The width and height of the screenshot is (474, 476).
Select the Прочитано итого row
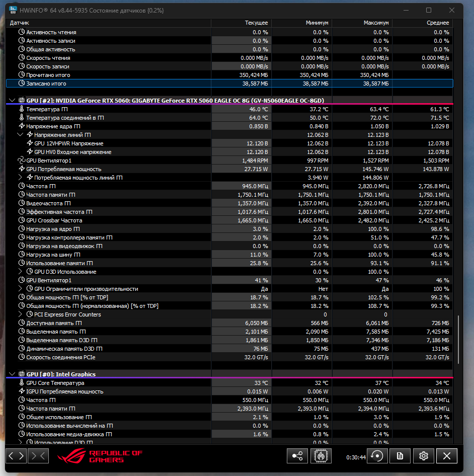point(229,74)
